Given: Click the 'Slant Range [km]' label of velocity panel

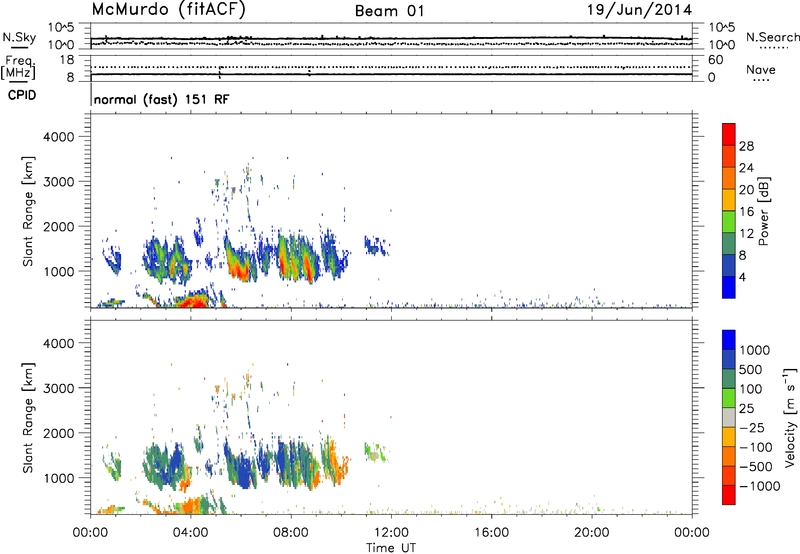Looking at the screenshot, I should 28,418.
